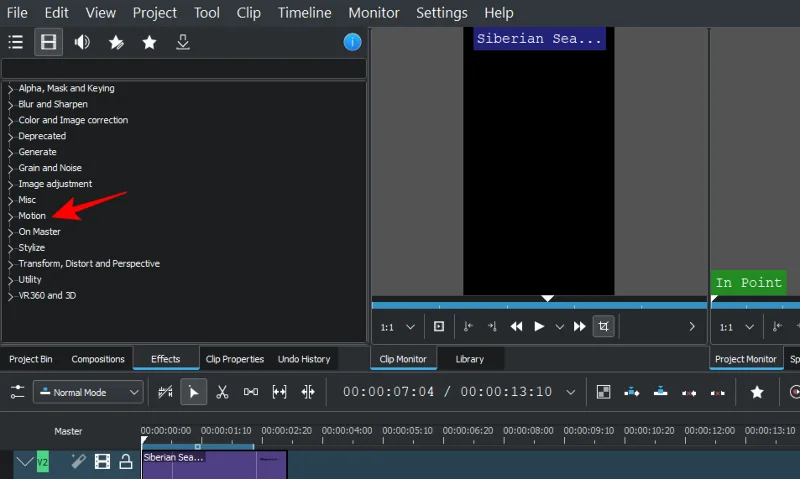
Task: Show favorite effects star icon
Action: 149,42
